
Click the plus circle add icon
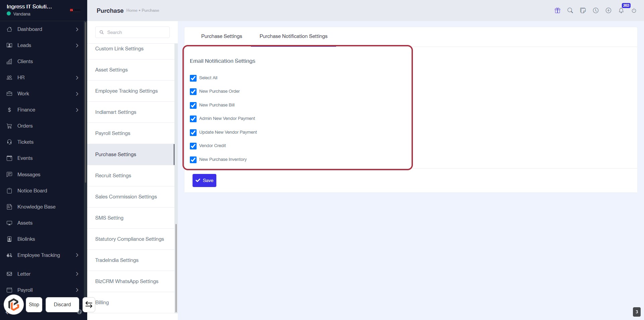608,10
